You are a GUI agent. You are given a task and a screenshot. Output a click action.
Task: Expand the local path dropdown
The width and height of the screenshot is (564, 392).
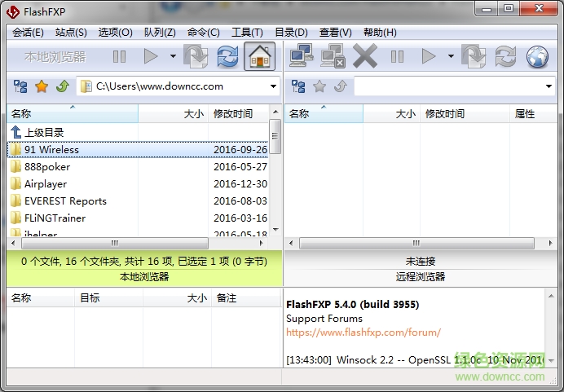[x=273, y=86]
